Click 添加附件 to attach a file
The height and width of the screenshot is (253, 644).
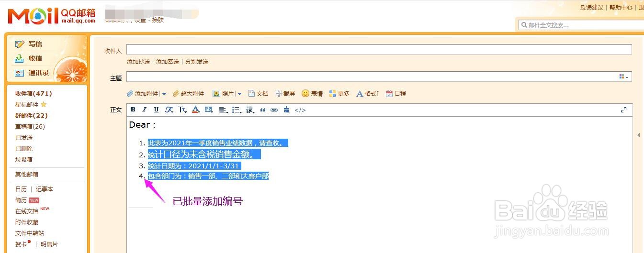point(143,94)
